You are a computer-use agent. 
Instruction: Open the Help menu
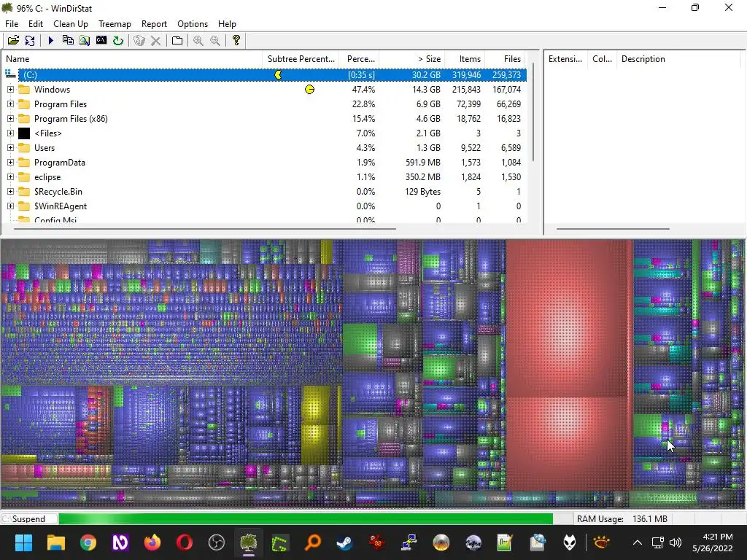click(227, 24)
